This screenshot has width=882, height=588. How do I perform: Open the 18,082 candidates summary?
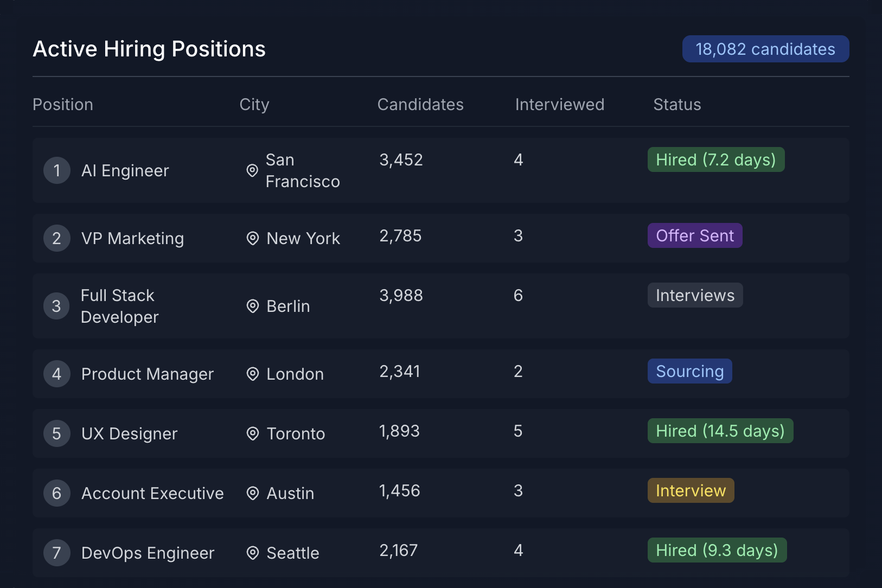765,49
